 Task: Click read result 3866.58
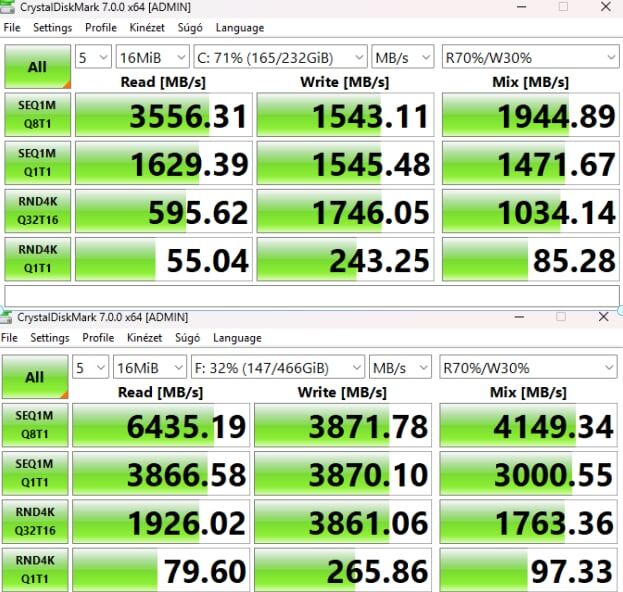[x=161, y=473]
